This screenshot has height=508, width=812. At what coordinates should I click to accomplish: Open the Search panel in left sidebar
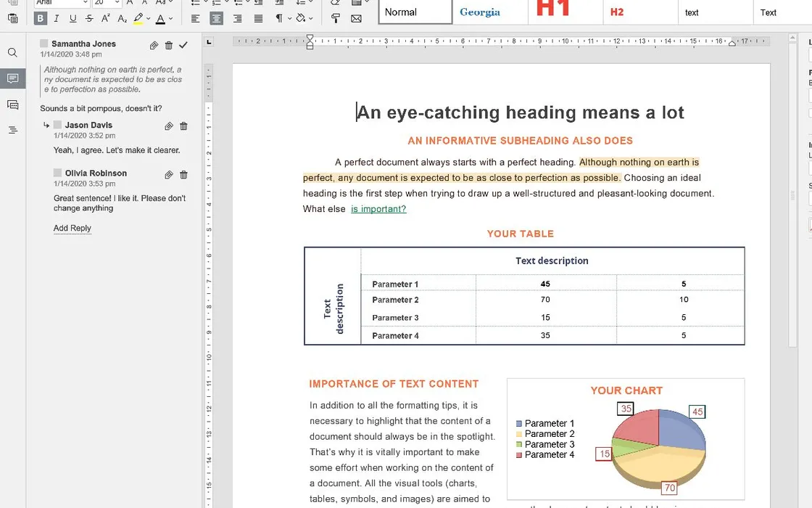[12, 52]
